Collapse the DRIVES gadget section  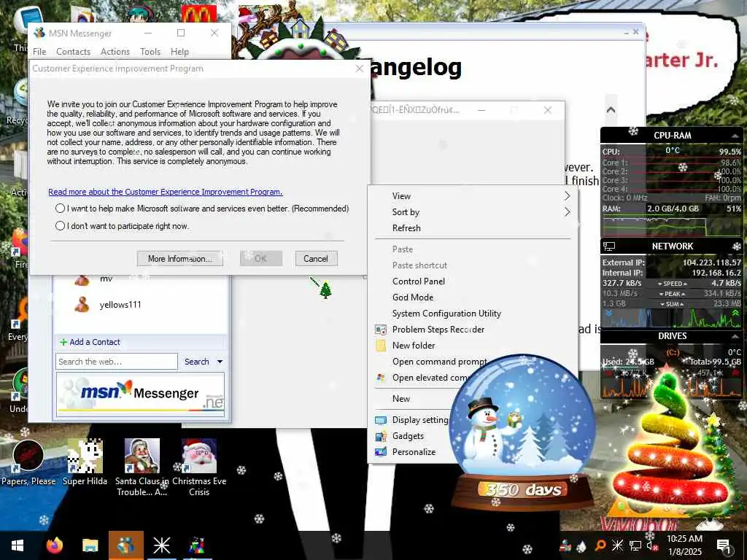coord(735,336)
